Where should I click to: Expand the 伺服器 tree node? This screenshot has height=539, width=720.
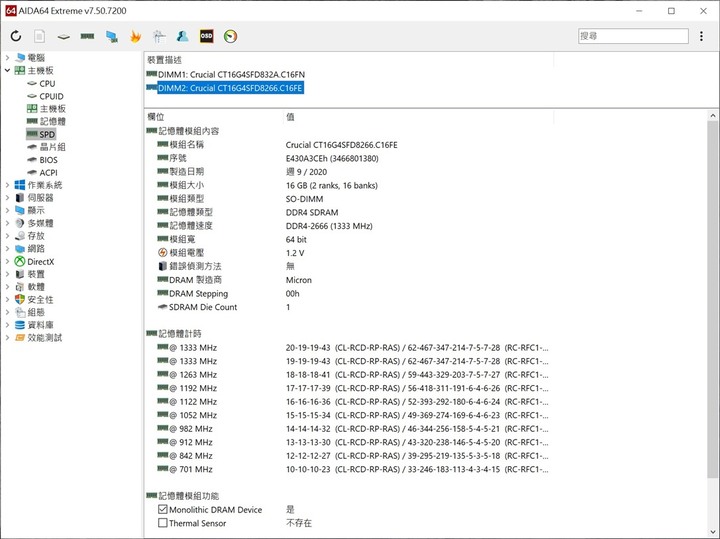click(x=7, y=198)
